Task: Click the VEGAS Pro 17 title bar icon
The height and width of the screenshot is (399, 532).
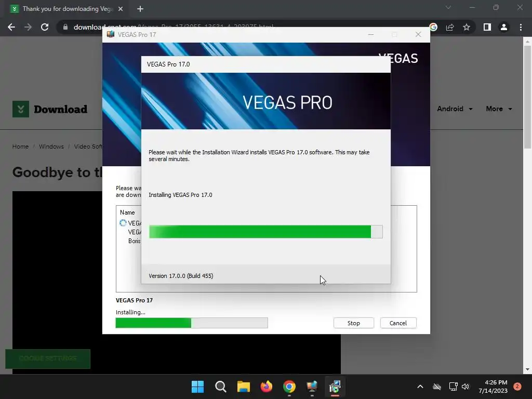Action: (x=111, y=34)
